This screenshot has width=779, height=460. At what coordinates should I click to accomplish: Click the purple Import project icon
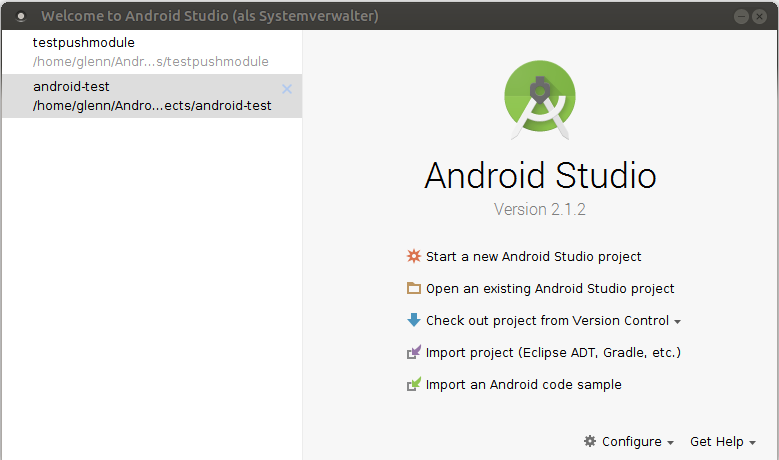(414, 352)
